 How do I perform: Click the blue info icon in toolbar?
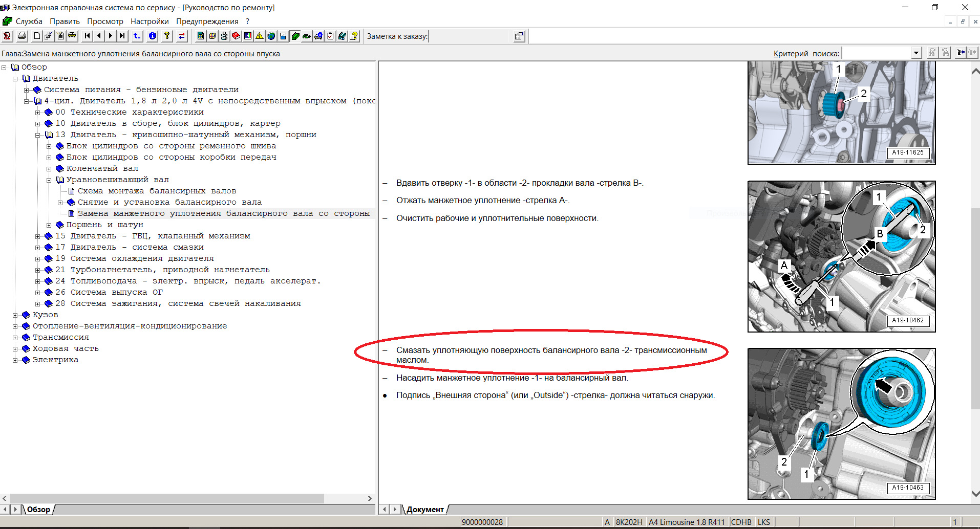[153, 36]
